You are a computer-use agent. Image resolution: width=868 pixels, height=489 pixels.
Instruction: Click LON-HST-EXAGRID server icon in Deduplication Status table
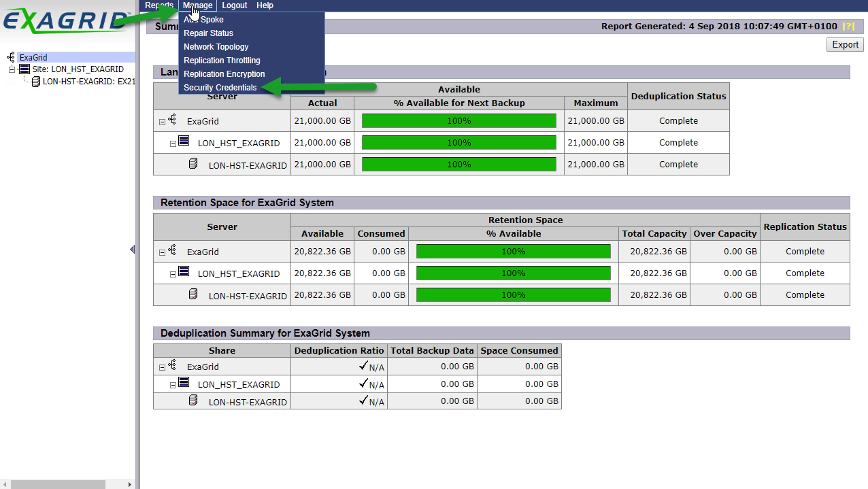tap(193, 163)
